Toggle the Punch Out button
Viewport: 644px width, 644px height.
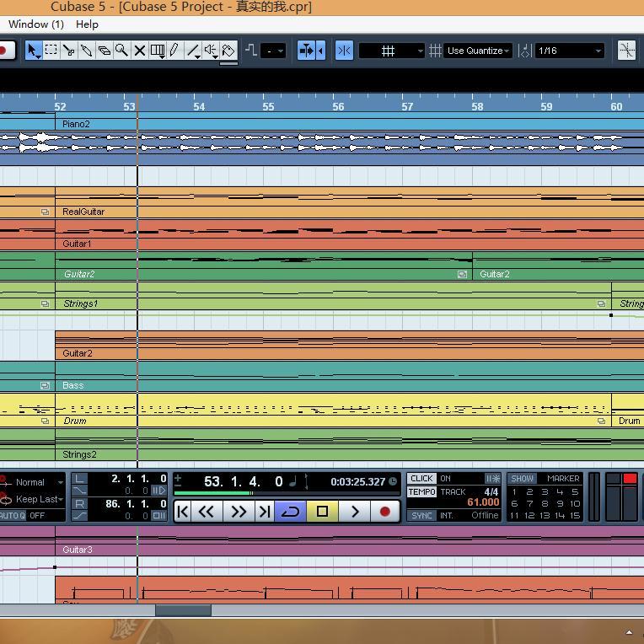pos(80,515)
